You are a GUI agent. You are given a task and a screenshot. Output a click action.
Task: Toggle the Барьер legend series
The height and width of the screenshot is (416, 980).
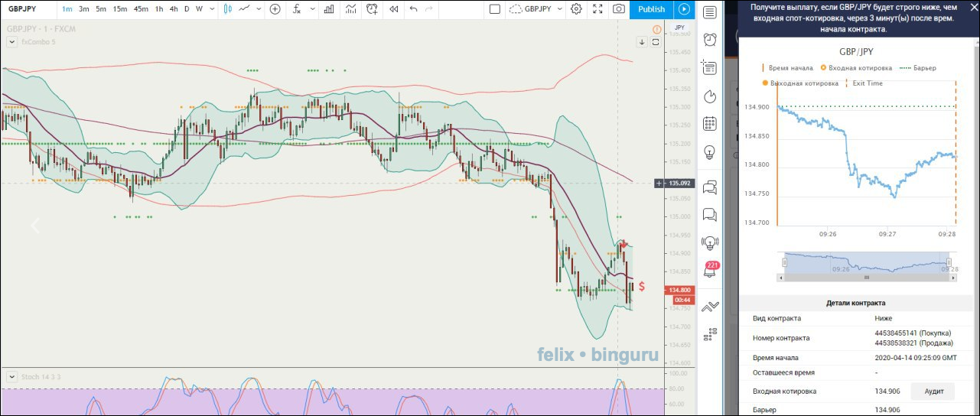(915, 68)
